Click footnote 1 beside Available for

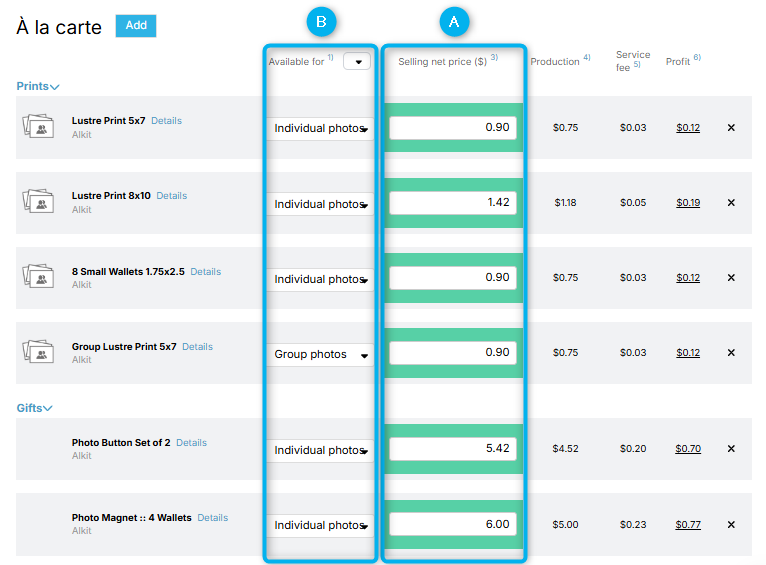(331, 58)
